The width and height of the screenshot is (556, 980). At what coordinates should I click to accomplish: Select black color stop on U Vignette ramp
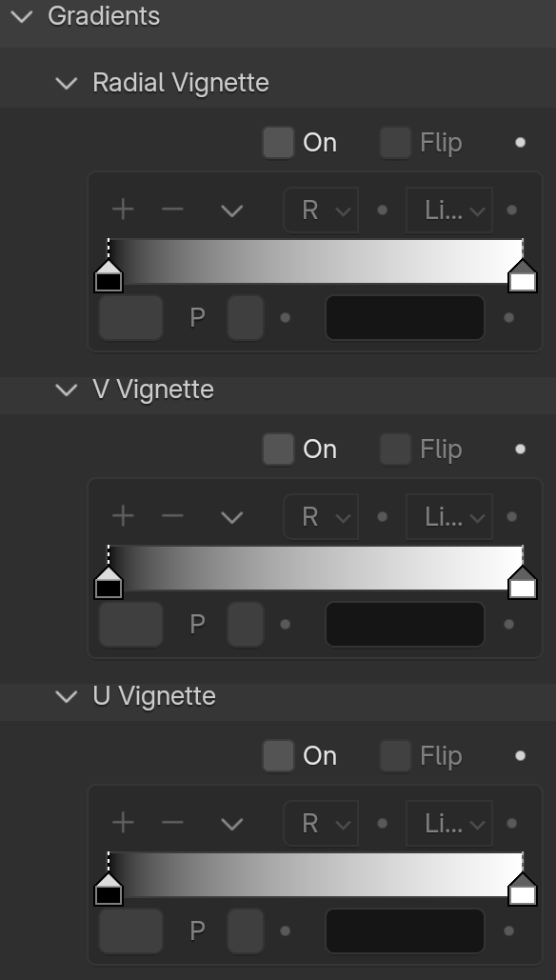pos(109,889)
